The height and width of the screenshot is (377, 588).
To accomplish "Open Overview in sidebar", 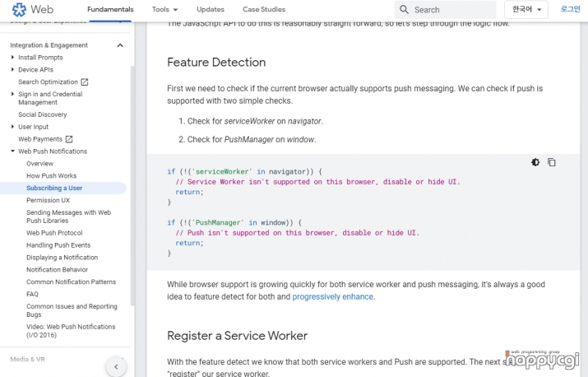I will tap(39, 163).
